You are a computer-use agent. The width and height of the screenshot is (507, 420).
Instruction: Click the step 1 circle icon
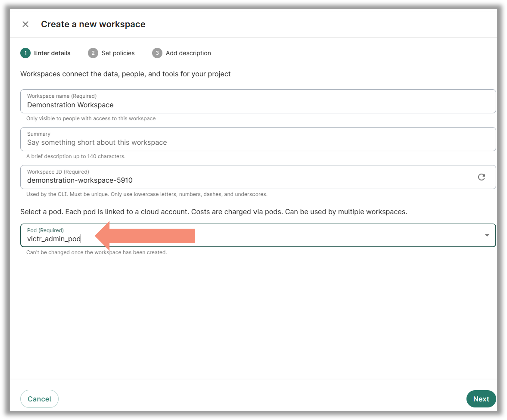tap(25, 53)
